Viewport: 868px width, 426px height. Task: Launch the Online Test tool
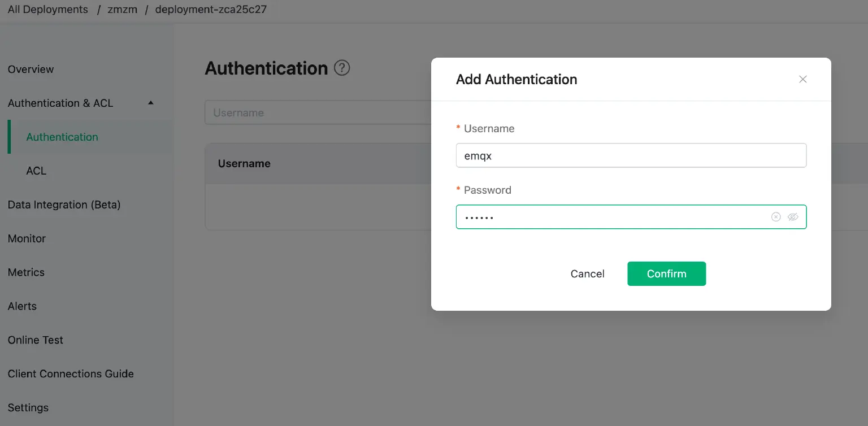coord(35,340)
